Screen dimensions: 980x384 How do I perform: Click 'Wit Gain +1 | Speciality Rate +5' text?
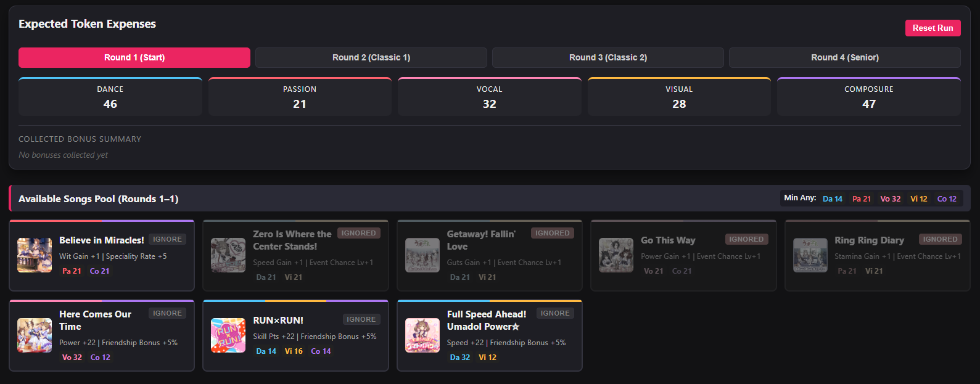113,256
